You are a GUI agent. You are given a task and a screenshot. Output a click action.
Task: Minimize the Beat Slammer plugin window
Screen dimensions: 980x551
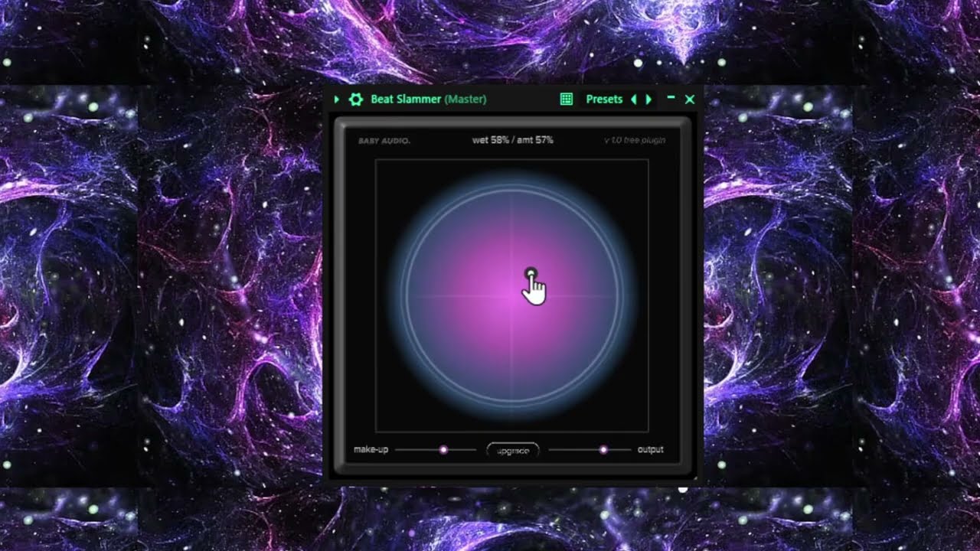671,98
